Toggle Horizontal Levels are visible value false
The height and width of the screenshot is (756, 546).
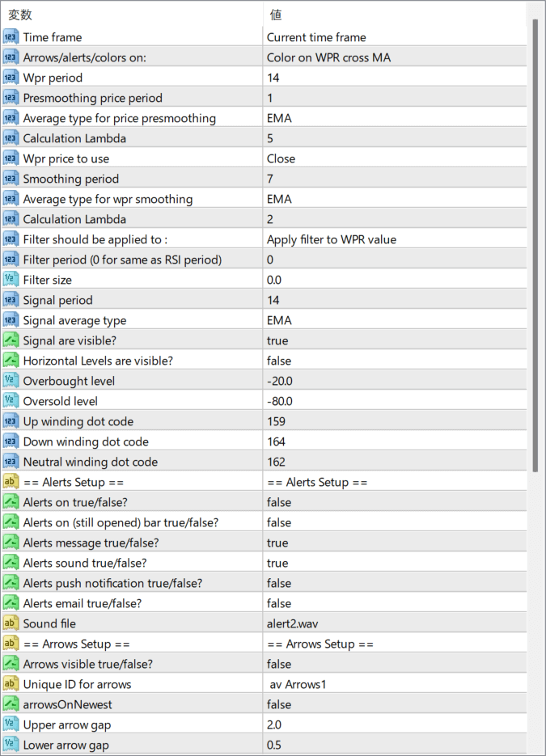click(x=279, y=361)
